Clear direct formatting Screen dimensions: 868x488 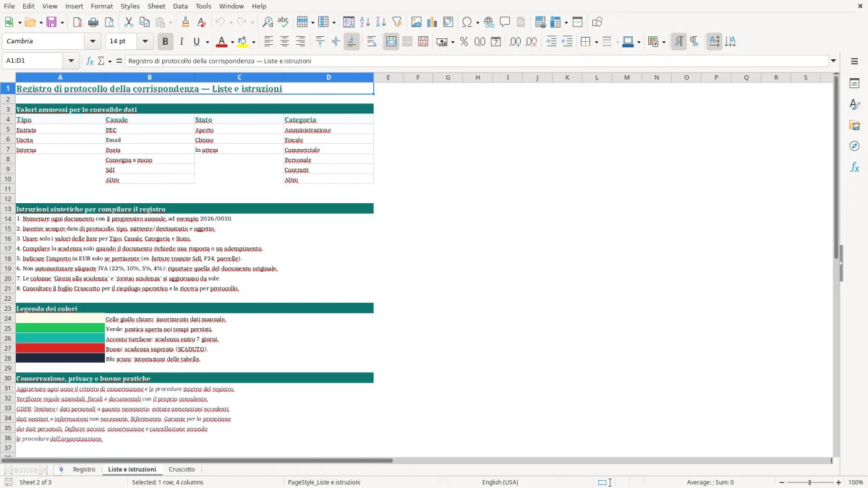click(201, 22)
